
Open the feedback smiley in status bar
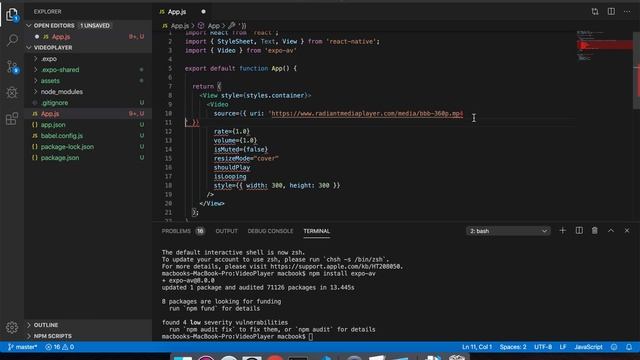click(x=614, y=347)
